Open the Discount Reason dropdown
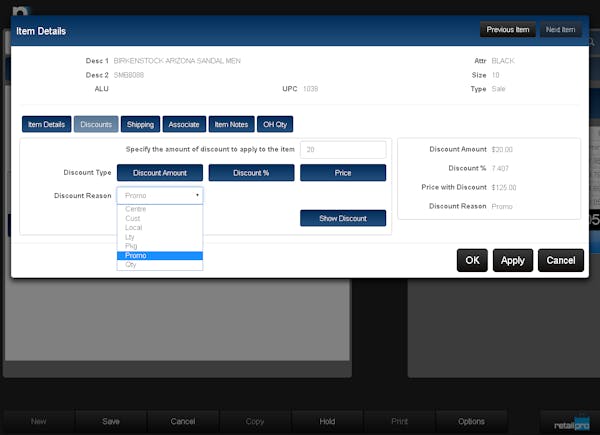Image resolution: width=600 pixels, height=435 pixels. pyautogui.click(x=160, y=196)
